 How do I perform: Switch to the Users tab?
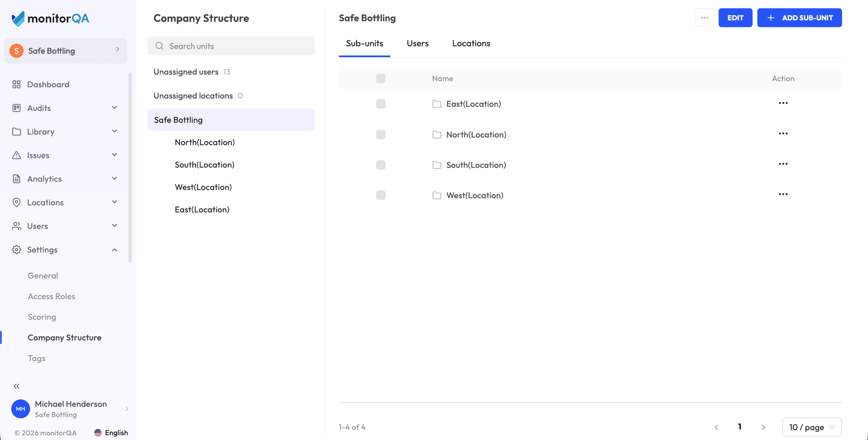(x=417, y=43)
